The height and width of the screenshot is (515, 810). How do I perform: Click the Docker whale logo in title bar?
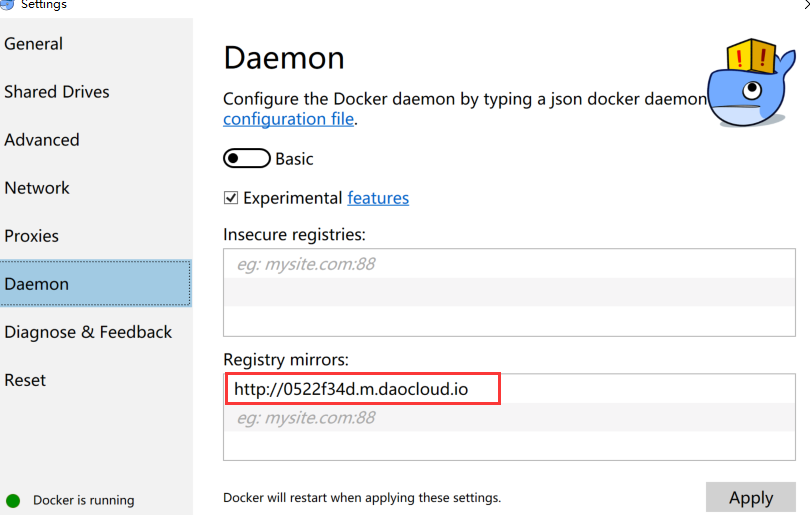point(7,4)
